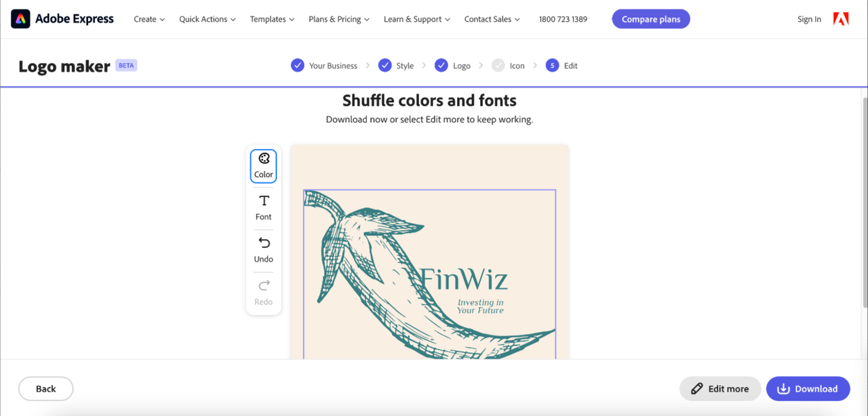
Task: Go to the Your Business step
Action: [333, 66]
